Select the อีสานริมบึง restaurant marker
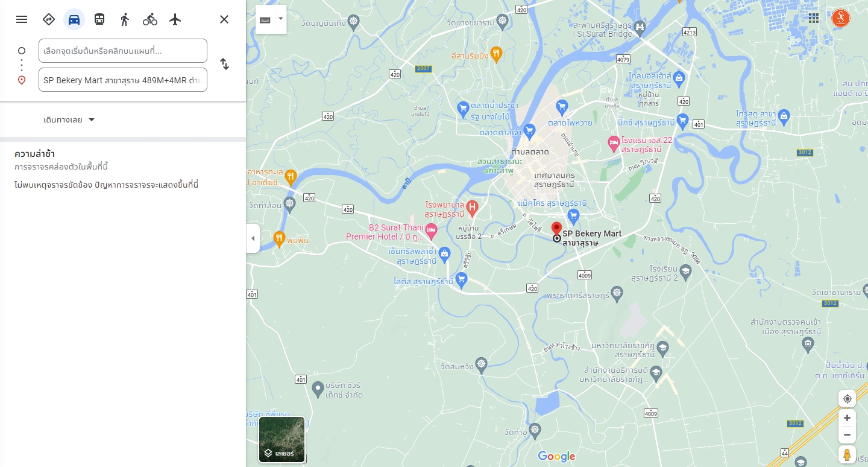Screen dimensions: 868x467 (496, 54)
